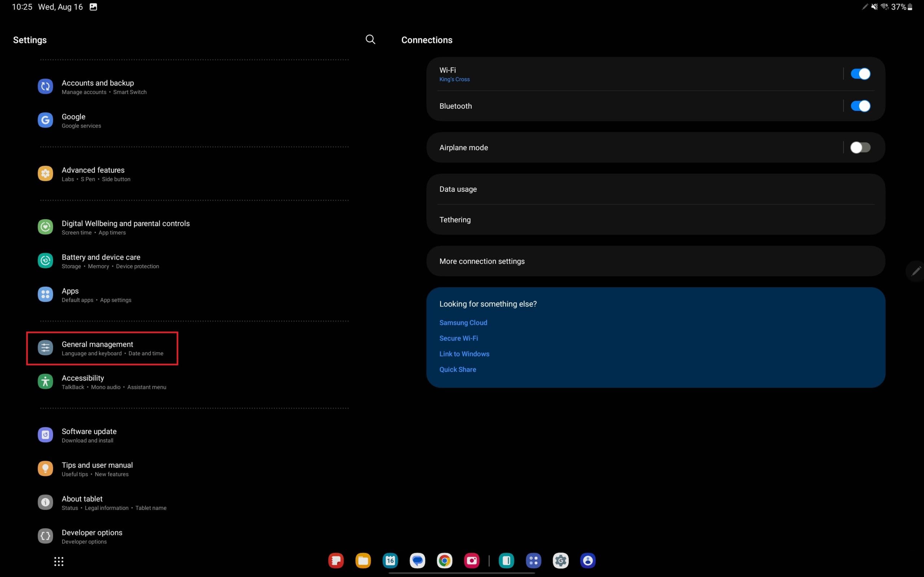Launch Samsung Notes from the taskbar

(336, 561)
